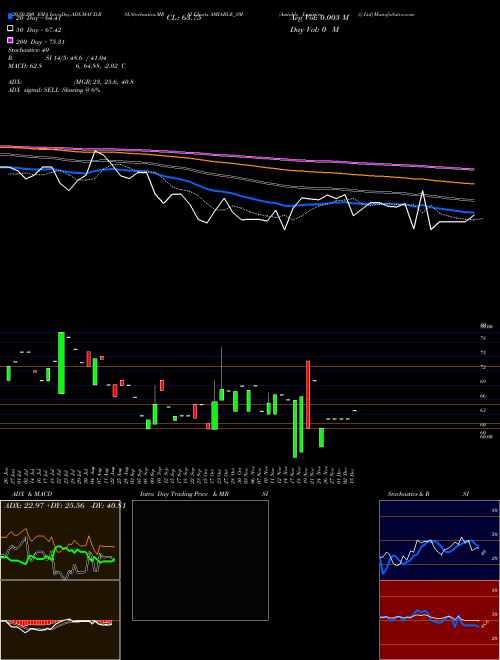Click the ADX values (MGR) 23, 23.6, 40.8
The height and width of the screenshot is (660, 500).
pos(104,82)
